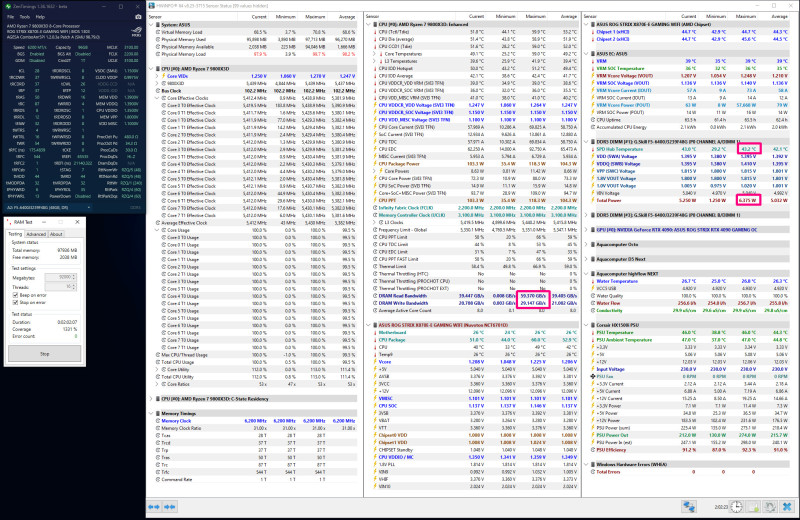
Task: Click HWiNFO network remote monitor icon
Action: pos(689,507)
